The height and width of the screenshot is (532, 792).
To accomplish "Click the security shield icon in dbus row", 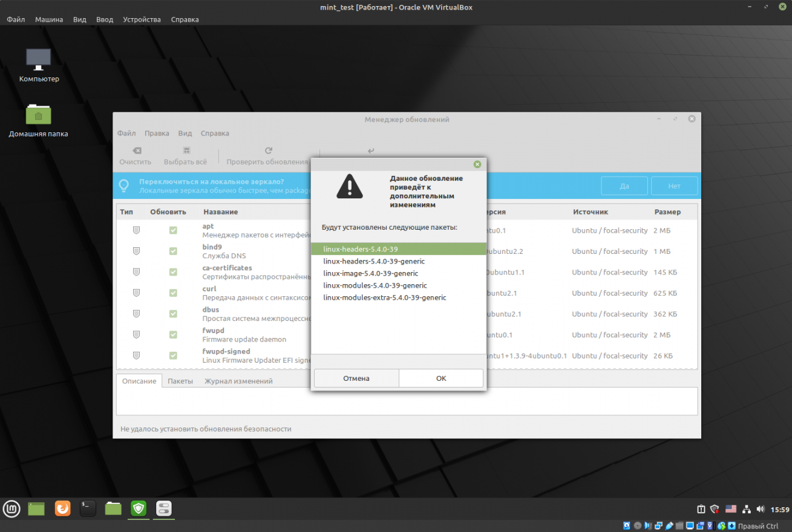I will tap(136, 314).
